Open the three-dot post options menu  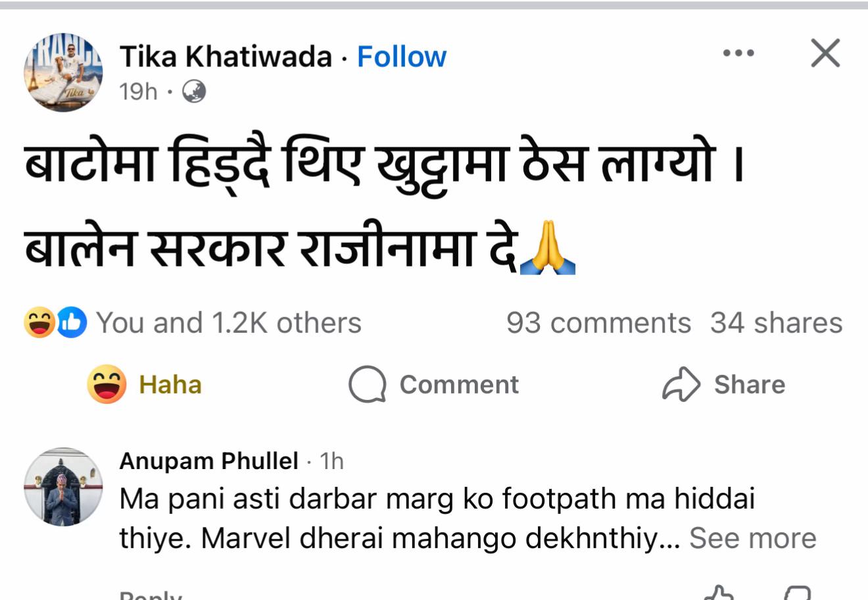coord(738,53)
